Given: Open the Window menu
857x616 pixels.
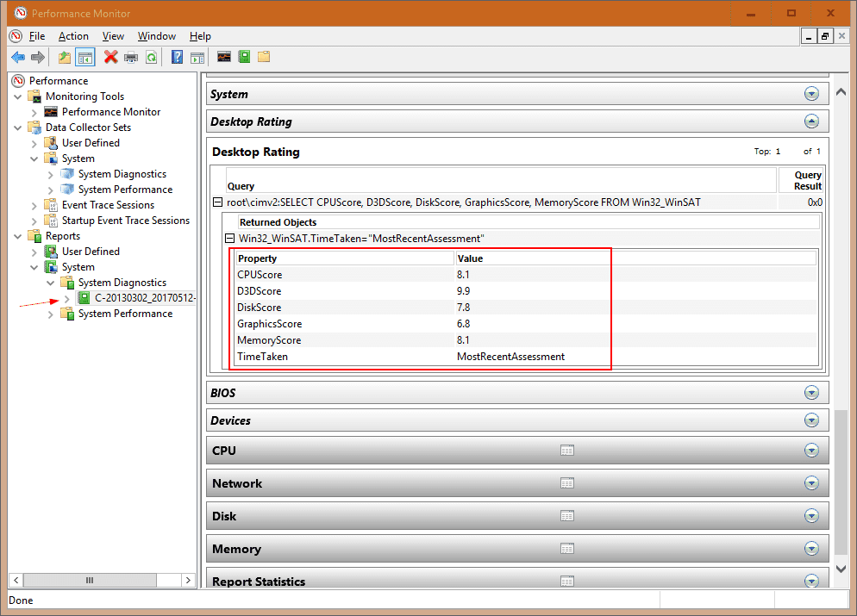Looking at the screenshot, I should coord(157,36).
